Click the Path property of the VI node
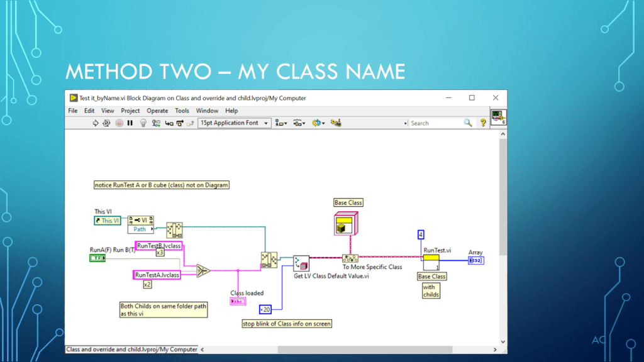This screenshot has height=362, width=644. [140, 229]
